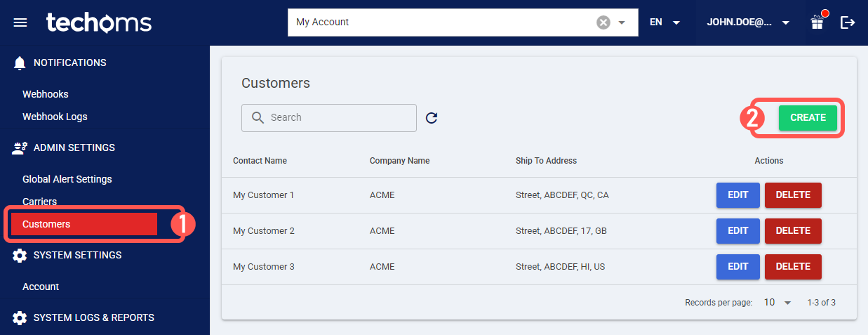
Task: Click the ADMIN SETTINGS section heading
Action: click(x=74, y=148)
